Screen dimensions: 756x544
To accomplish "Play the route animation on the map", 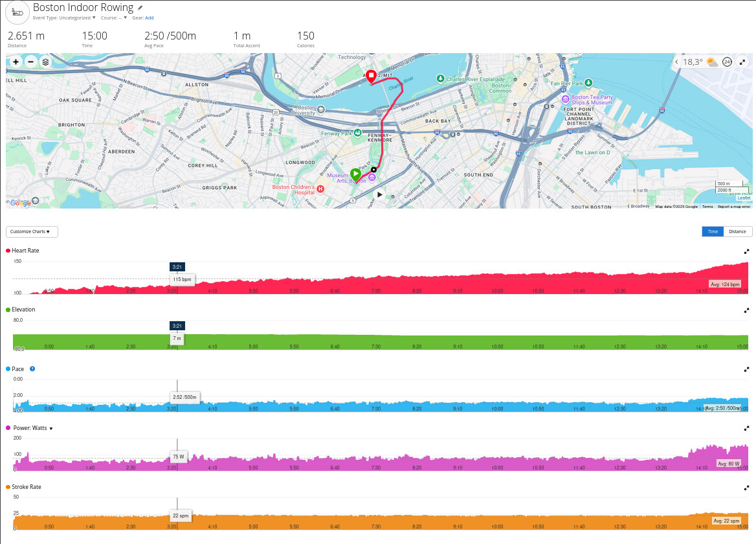I will (x=380, y=194).
